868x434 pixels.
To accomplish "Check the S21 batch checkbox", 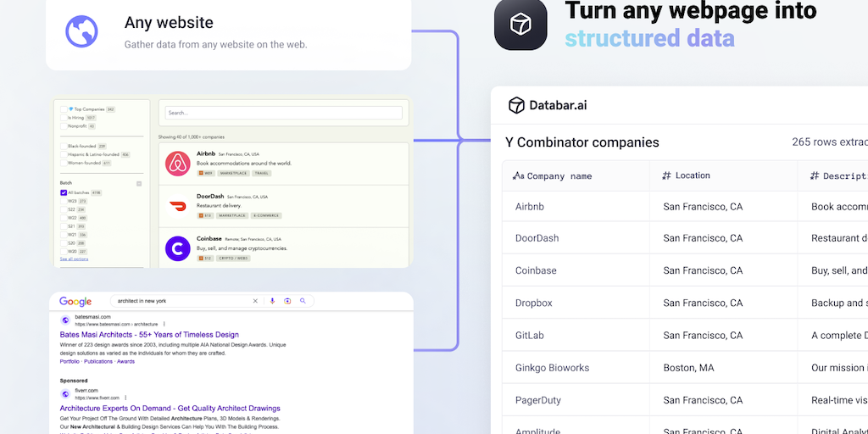I will 64,226.
